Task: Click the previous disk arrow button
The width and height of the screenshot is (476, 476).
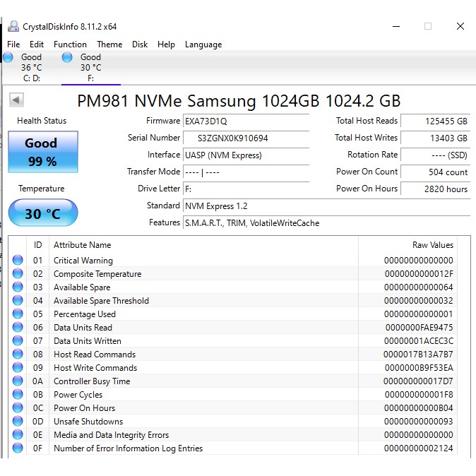Action: click(16, 100)
